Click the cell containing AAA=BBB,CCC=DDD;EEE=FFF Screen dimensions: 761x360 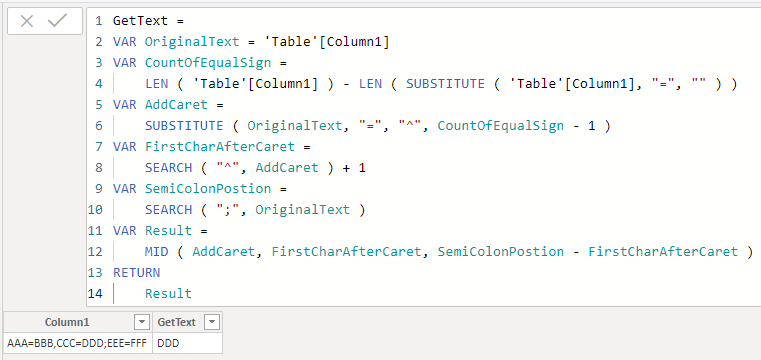pyautogui.click(x=77, y=343)
